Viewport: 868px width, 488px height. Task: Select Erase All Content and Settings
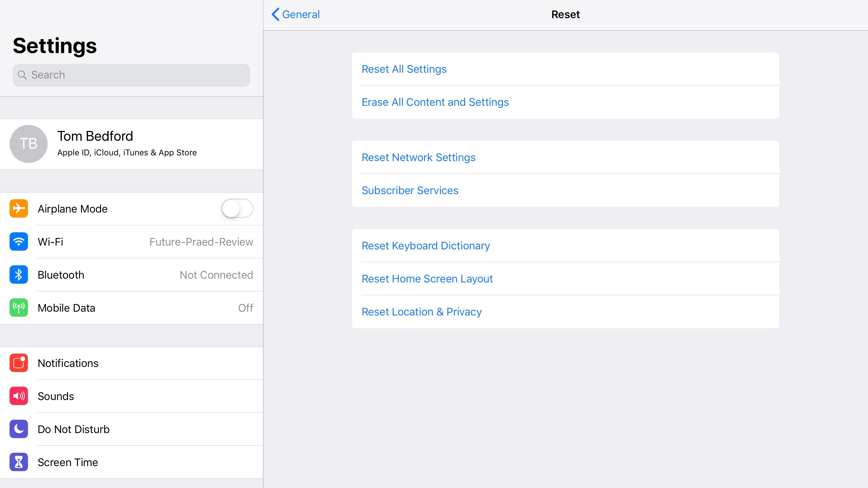[435, 102]
